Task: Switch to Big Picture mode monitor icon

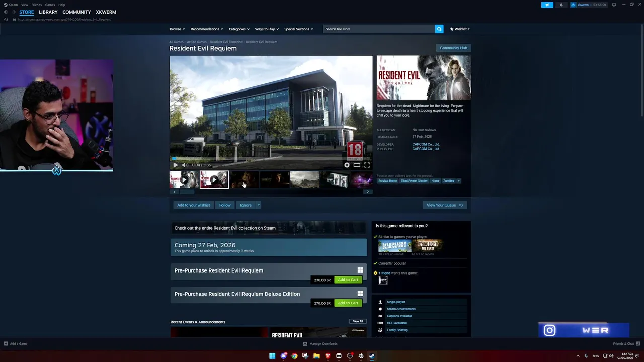Action: click(x=614, y=5)
